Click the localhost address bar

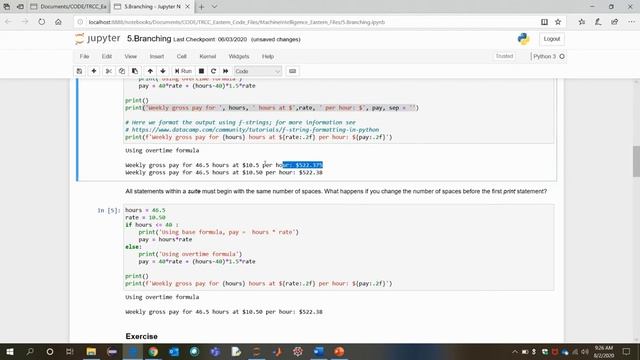237,22
